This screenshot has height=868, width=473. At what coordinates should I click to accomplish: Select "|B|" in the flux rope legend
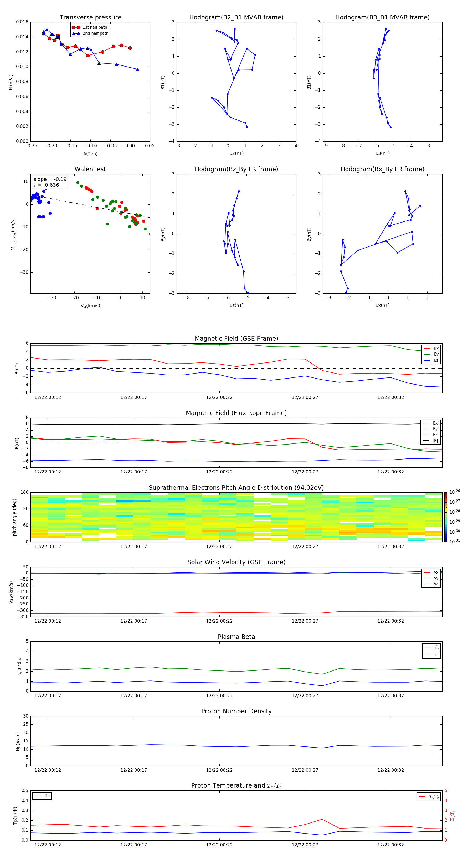point(431,441)
